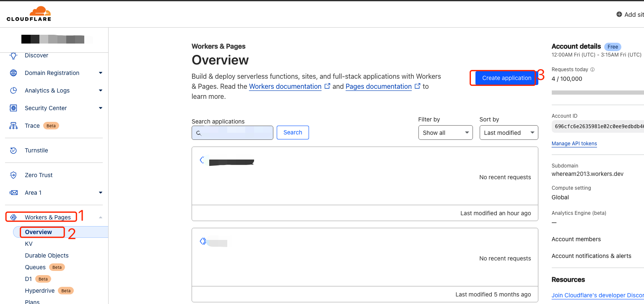Collapse the Workers & Pages section arrow
644x304 pixels.
(x=101, y=217)
